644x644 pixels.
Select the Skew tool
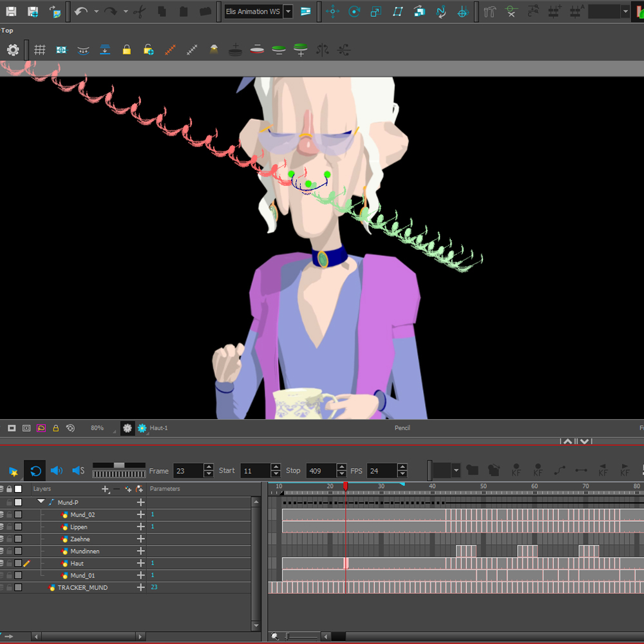[397, 12]
